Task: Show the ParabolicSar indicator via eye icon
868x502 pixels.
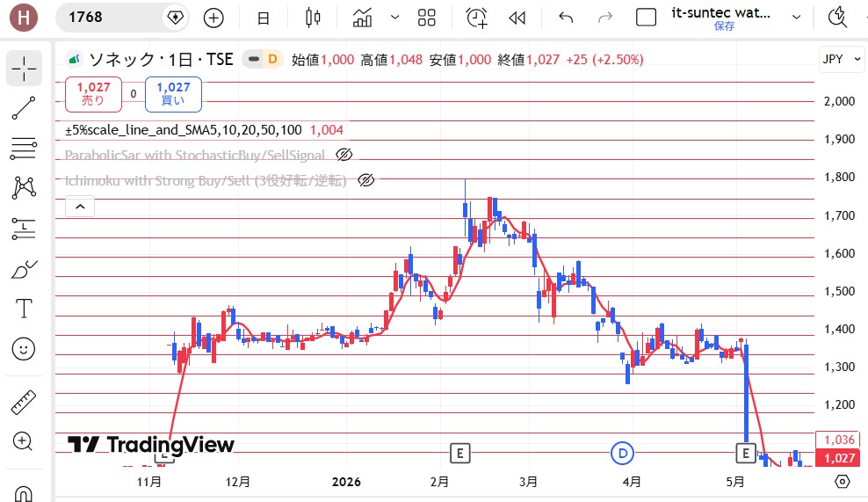Action: click(x=344, y=155)
